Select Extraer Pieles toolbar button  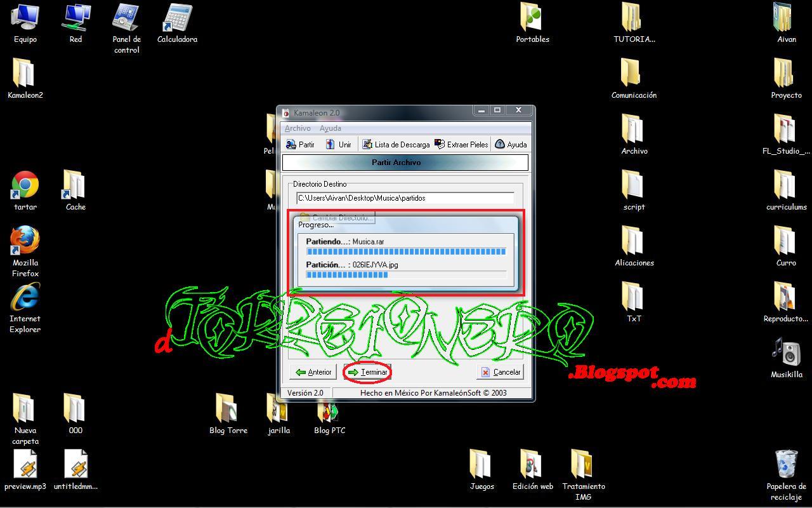[461, 144]
